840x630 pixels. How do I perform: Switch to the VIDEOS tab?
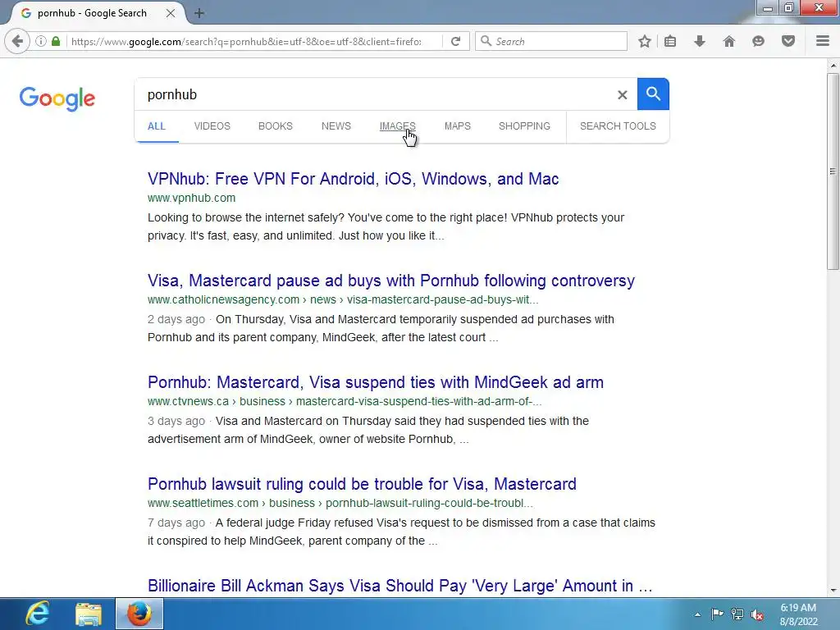pyautogui.click(x=212, y=126)
